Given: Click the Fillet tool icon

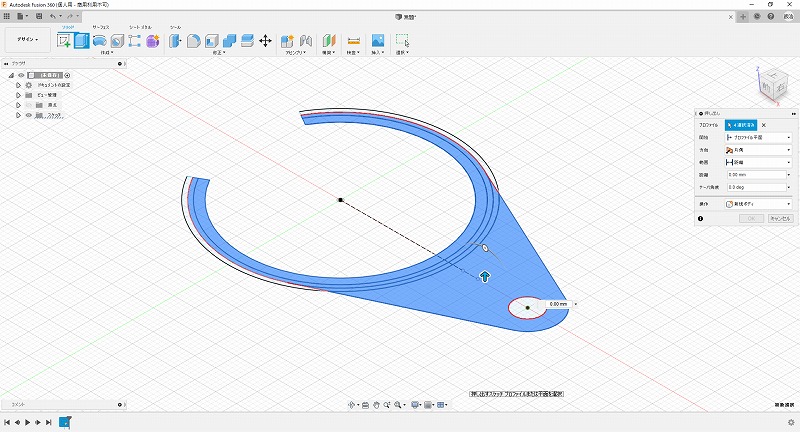Looking at the screenshot, I should (x=193, y=41).
